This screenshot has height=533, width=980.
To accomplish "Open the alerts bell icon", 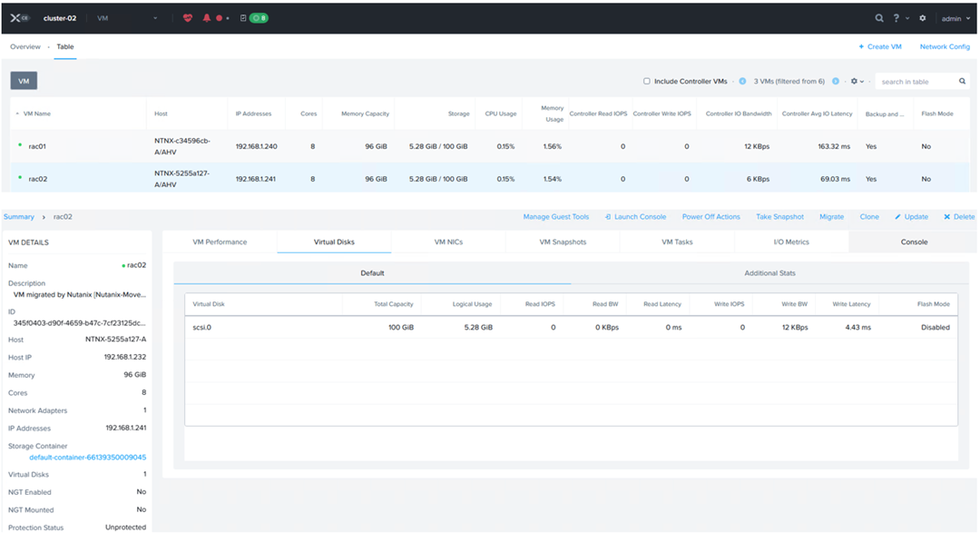I will point(207,18).
